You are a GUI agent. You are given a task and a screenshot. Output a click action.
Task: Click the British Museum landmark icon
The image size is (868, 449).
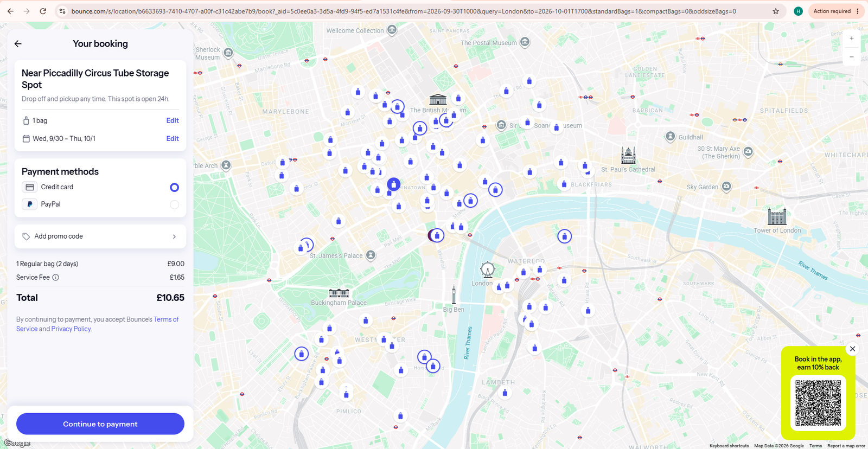tap(438, 99)
